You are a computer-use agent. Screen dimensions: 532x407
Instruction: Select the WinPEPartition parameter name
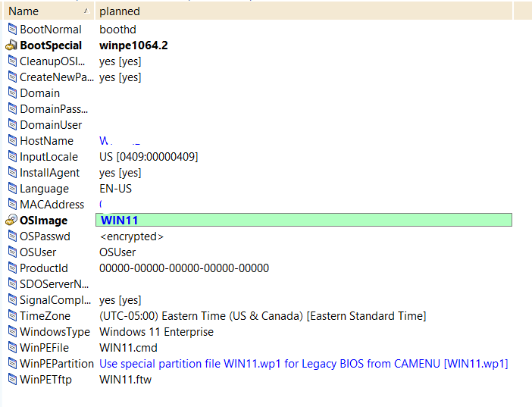[57, 364]
